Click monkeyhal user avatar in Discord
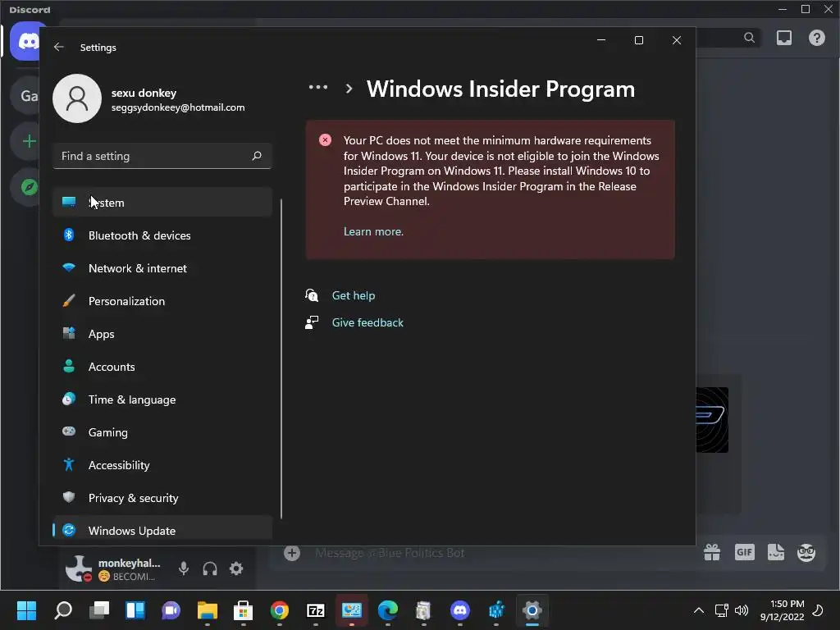The image size is (840, 630). [x=78, y=568]
